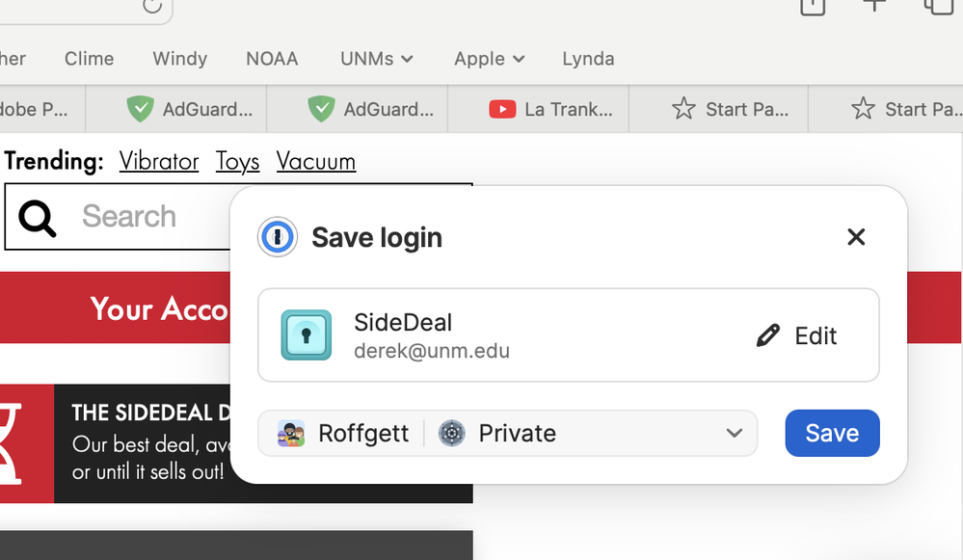Switch to the first AdGuard tab
The height and width of the screenshot is (560, 963).
click(x=190, y=109)
